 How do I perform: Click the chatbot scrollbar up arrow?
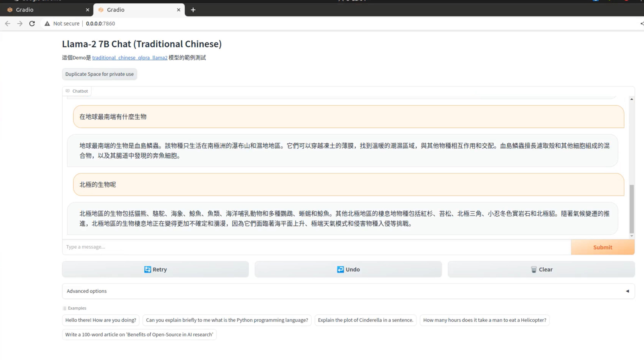pos(632,99)
